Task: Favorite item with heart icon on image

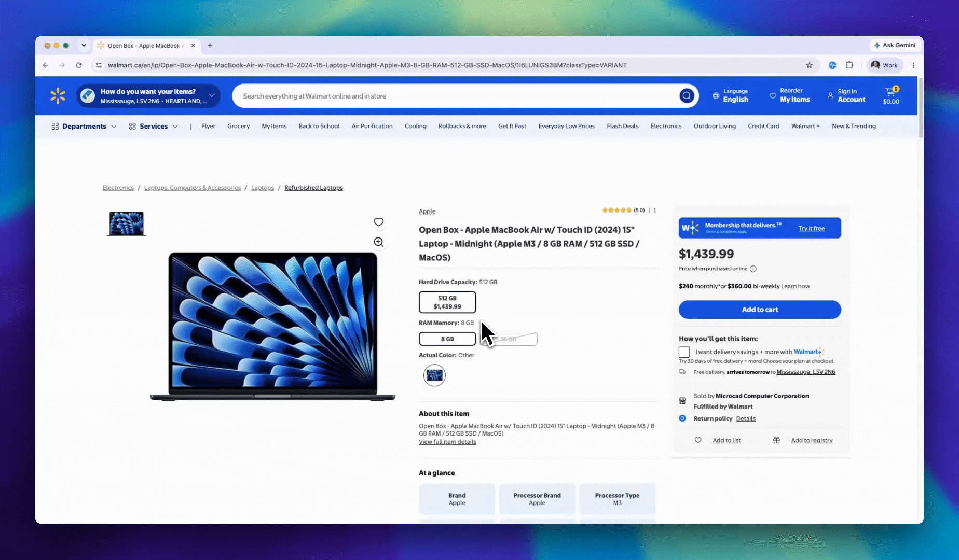Action: click(379, 222)
